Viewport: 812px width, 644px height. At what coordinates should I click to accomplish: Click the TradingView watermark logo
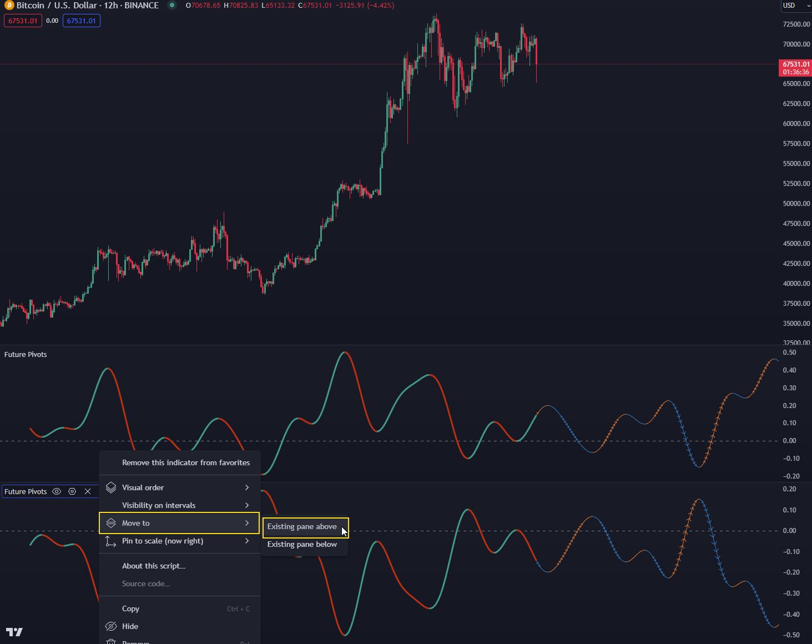[14, 632]
